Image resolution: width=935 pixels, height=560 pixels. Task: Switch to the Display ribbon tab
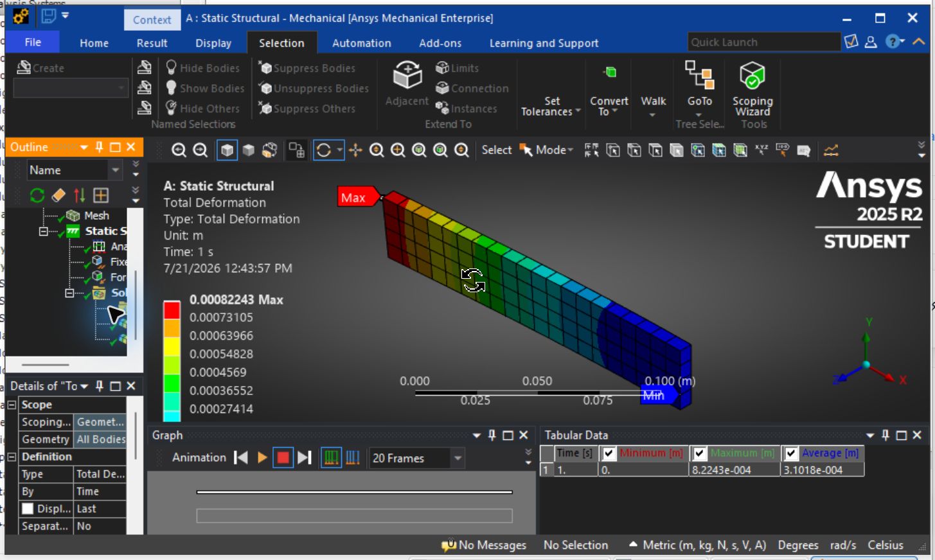(213, 43)
